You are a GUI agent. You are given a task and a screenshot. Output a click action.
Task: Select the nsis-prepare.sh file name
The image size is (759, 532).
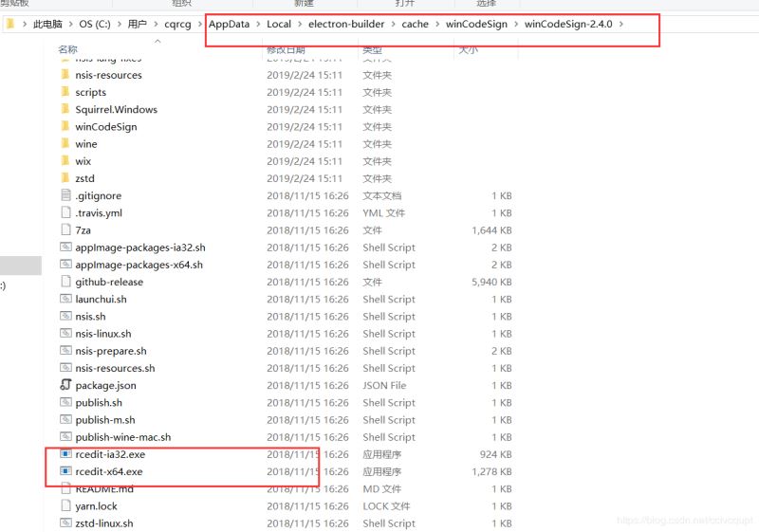click(111, 351)
